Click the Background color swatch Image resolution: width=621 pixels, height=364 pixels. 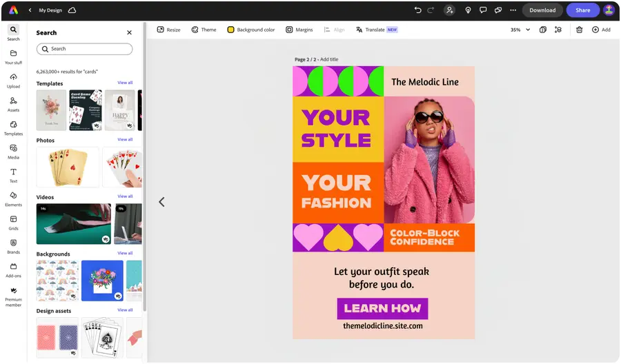coord(230,30)
